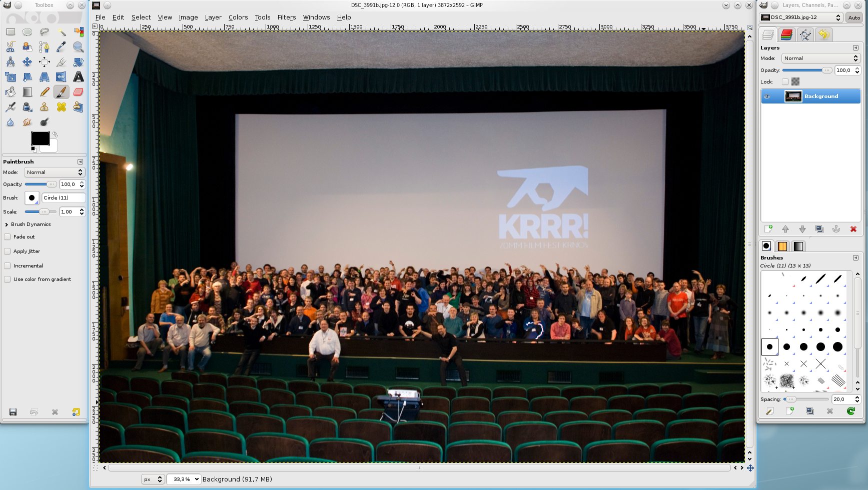Expand the Brush Dynamics section
This screenshot has width=868, height=490.
[x=7, y=224]
